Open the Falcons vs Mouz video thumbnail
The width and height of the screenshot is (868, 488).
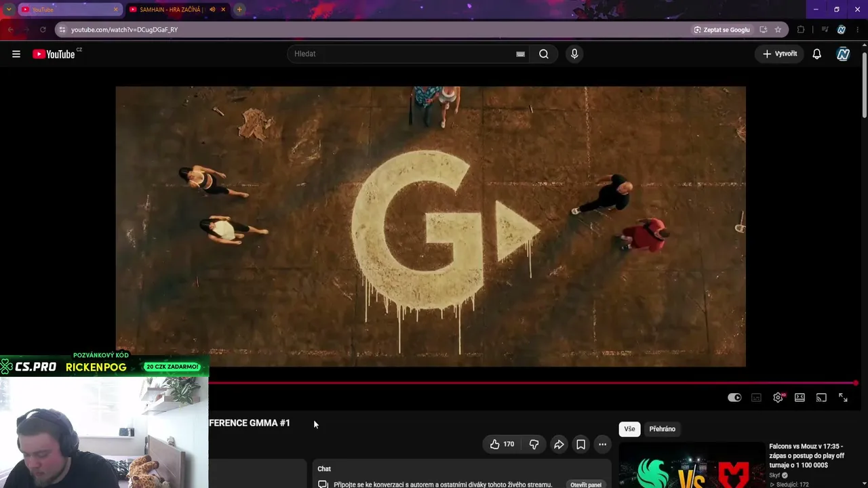(x=692, y=466)
